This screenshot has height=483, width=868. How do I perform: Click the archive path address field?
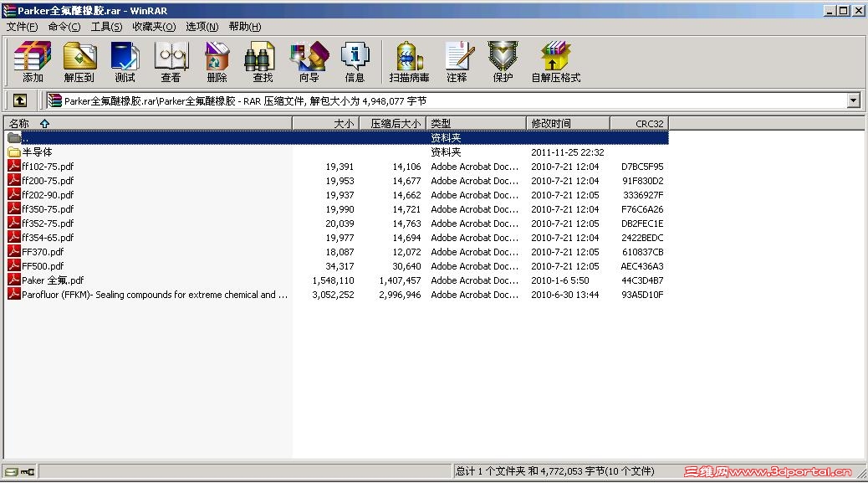[x=446, y=100]
